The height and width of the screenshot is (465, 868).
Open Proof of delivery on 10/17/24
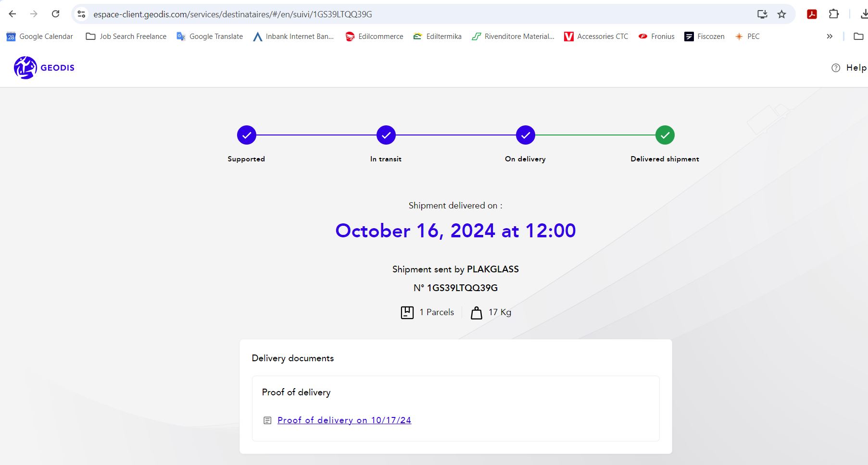[x=344, y=420]
